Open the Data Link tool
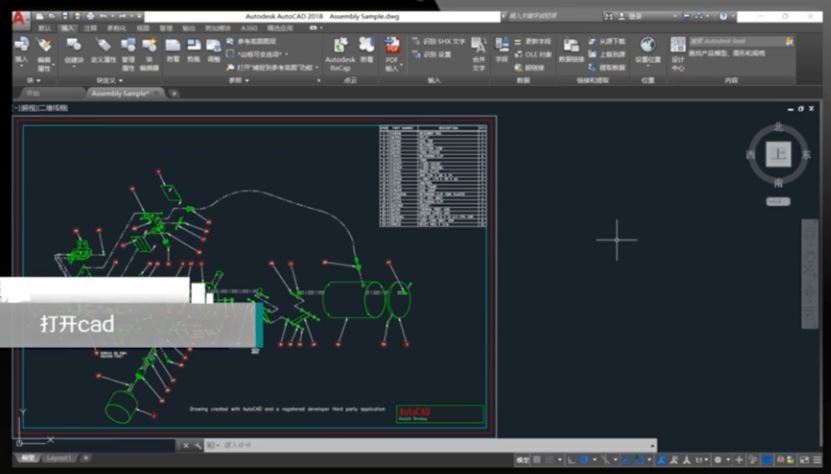831x474 pixels. (571, 50)
